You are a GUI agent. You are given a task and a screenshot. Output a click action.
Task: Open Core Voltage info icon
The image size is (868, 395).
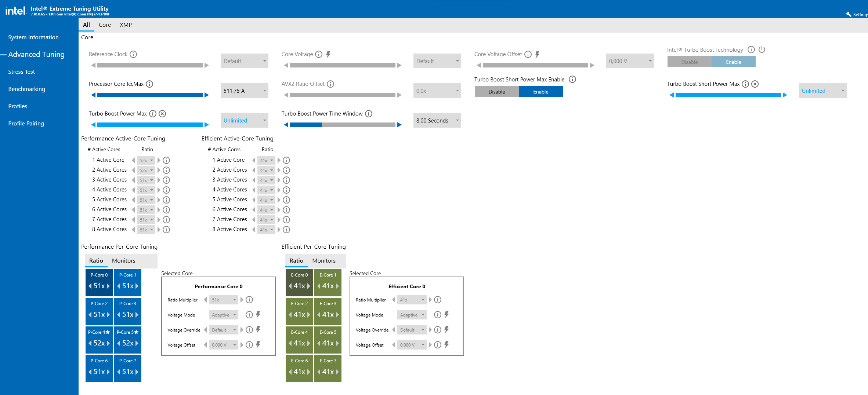(x=319, y=54)
